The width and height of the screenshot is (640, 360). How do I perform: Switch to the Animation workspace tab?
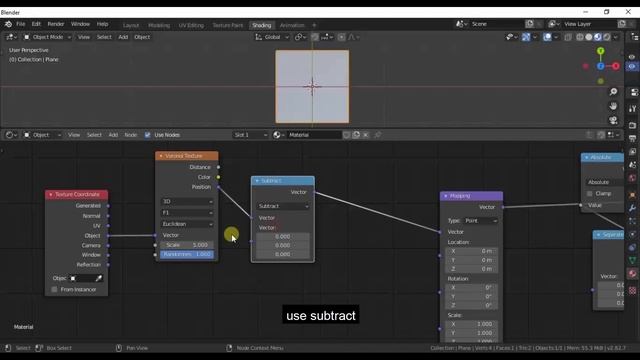coord(292,25)
